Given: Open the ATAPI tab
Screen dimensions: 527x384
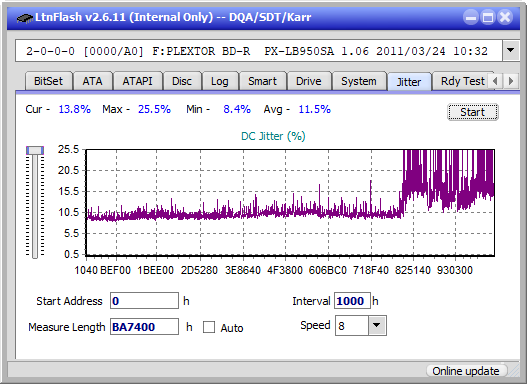Looking at the screenshot, I should click(137, 81).
